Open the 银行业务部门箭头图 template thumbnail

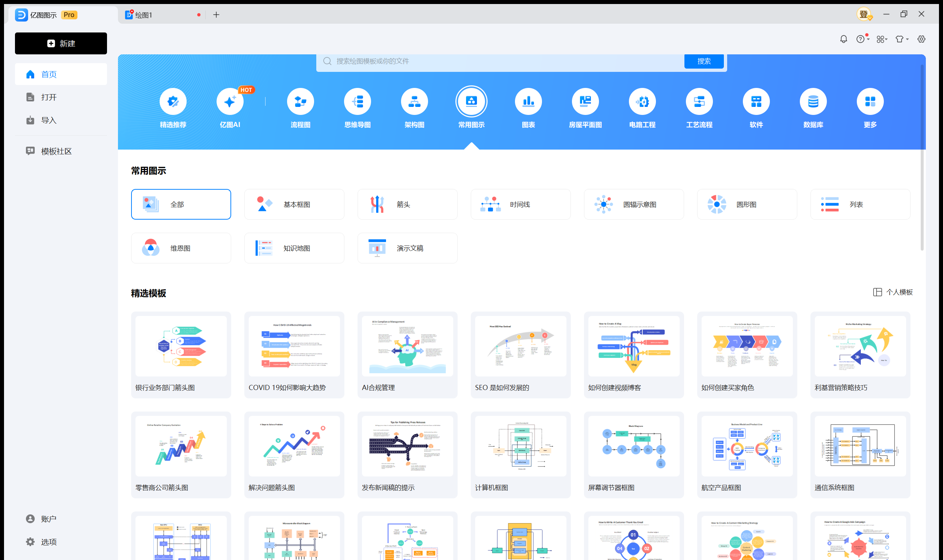181,346
